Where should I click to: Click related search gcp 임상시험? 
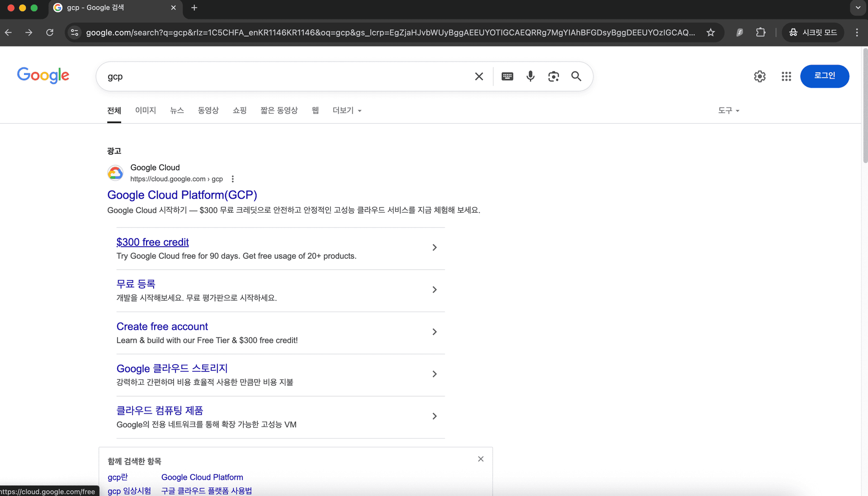129,491
